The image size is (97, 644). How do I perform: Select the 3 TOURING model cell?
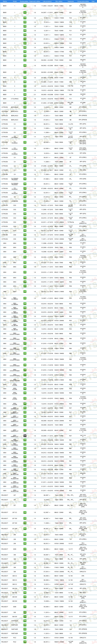pos(15,99)
